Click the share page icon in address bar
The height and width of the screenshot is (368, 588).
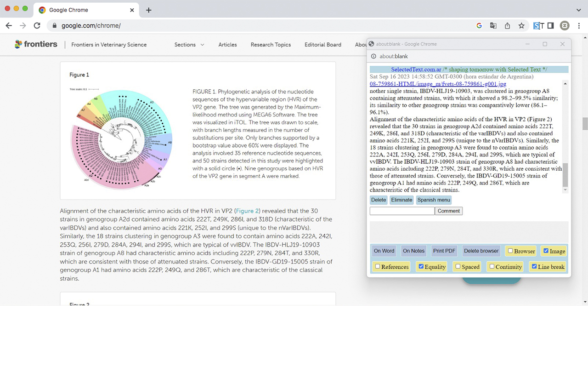(x=508, y=26)
